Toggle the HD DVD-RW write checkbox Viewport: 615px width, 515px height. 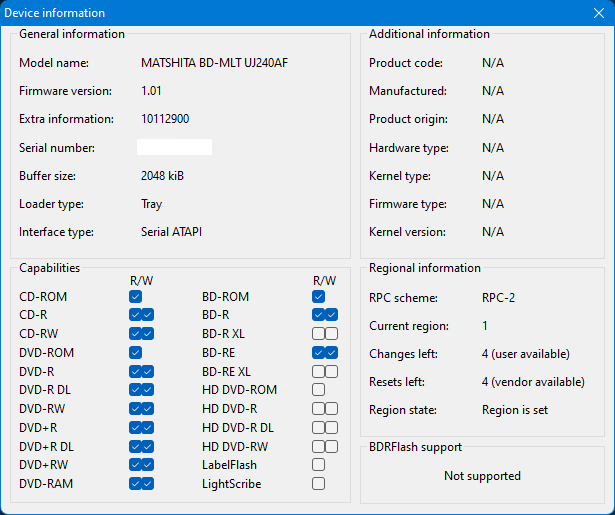pos(331,446)
